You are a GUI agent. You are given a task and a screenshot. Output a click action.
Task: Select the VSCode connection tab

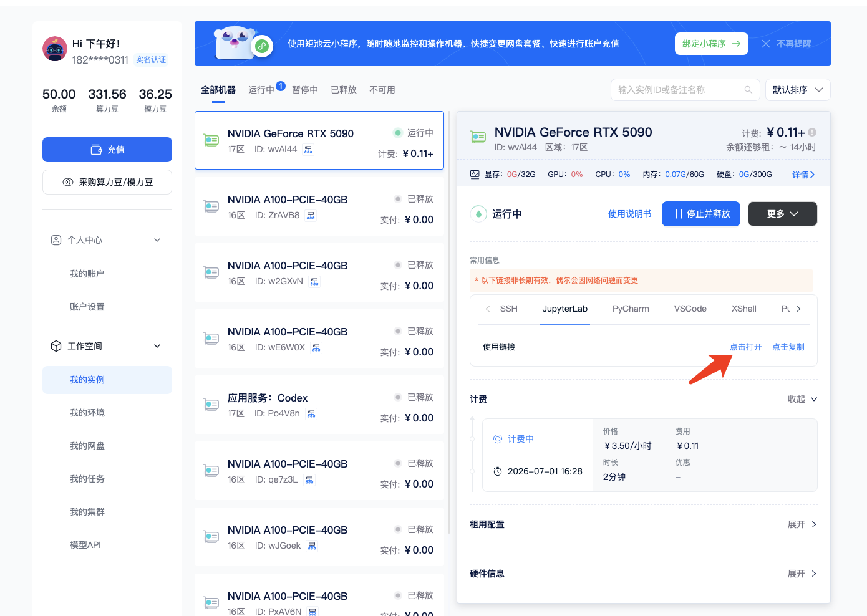690,309
